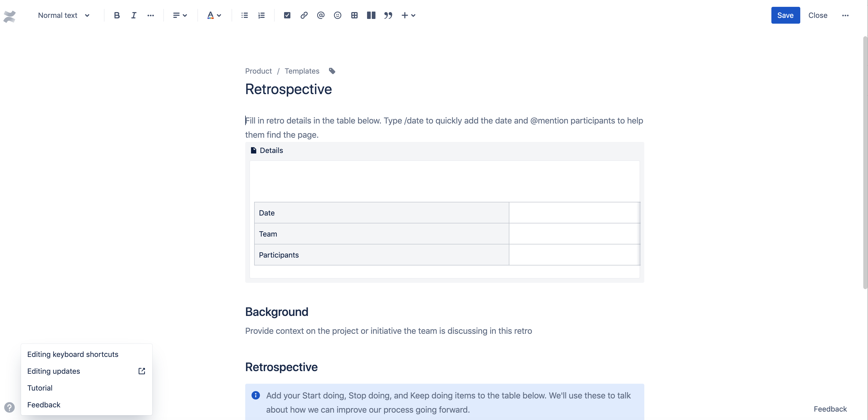The width and height of the screenshot is (868, 420).
Task: Toggle bold formatting
Action: 117,15
